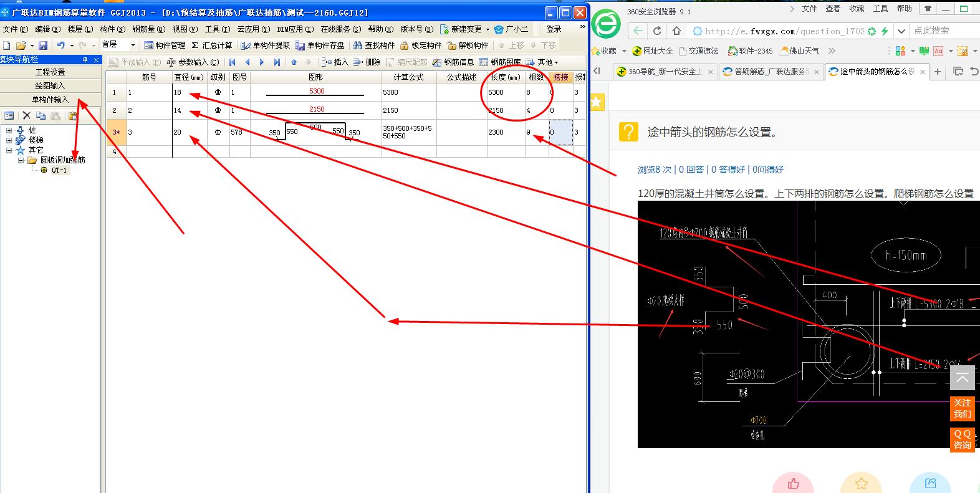980x493 pixels.
Task: Click delete X icon in navigation panel
Action: click(x=26, y=115)
